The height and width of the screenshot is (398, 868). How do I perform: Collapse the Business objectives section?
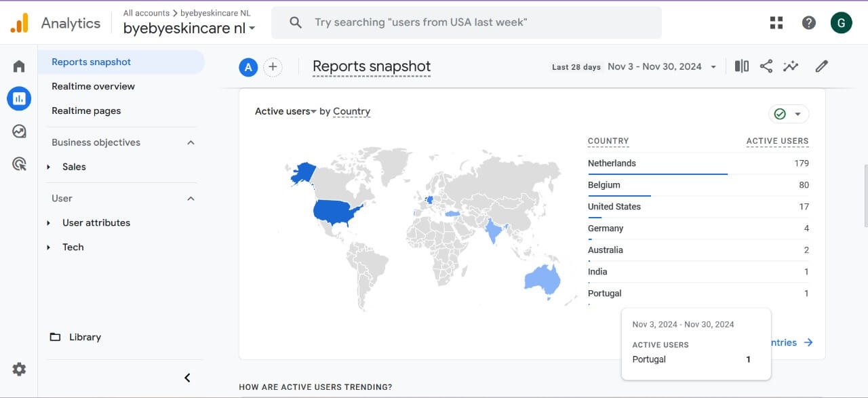click(x=191, y=142)
